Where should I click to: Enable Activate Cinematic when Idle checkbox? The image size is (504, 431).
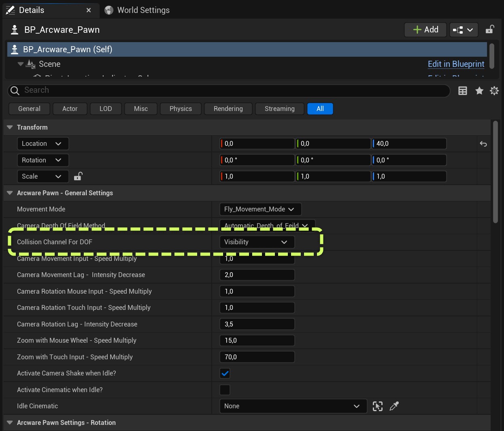[225, 390]
